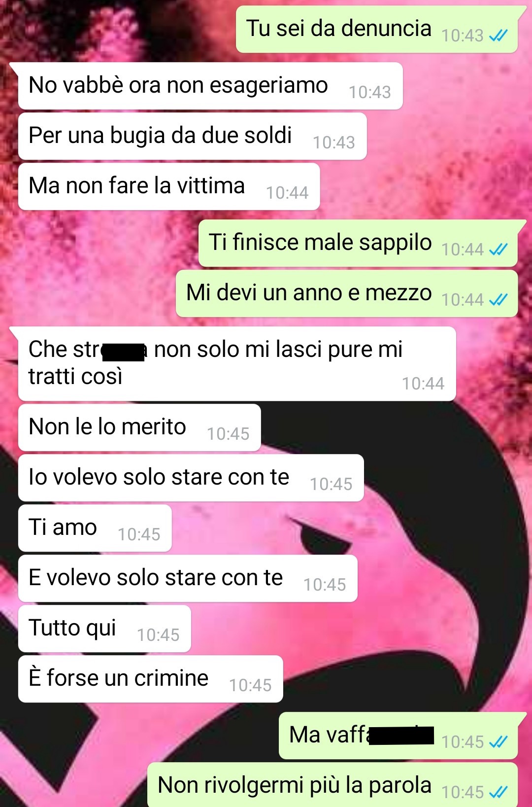Select the 'Ma non fare la vittima' bubble

tap(169, 186)
